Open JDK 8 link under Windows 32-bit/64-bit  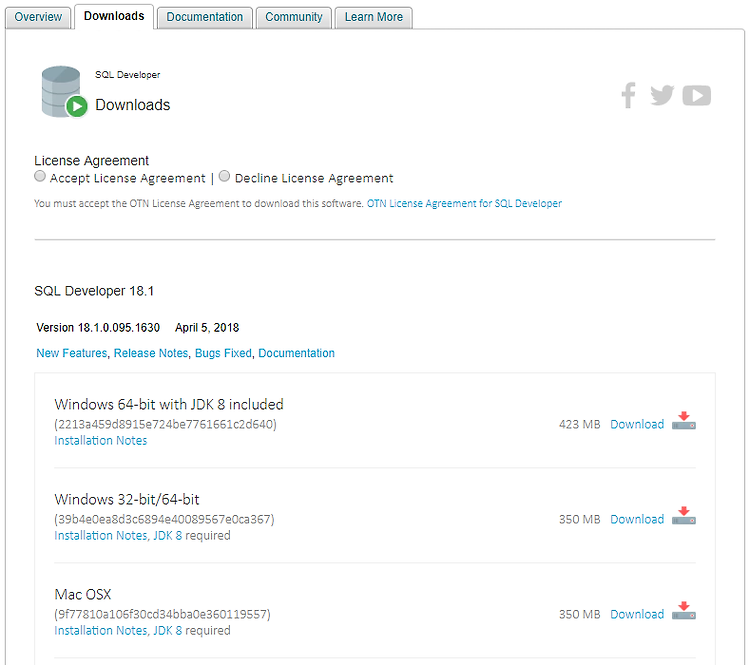click(x=167, y=535)
